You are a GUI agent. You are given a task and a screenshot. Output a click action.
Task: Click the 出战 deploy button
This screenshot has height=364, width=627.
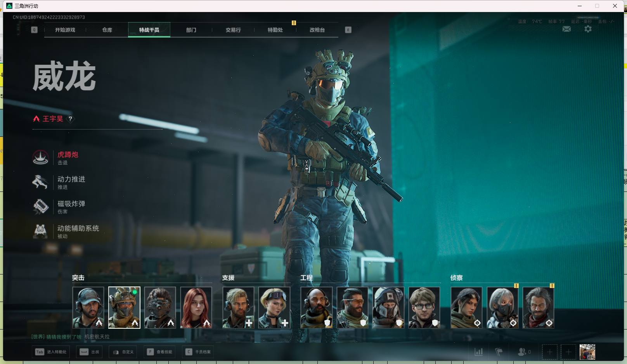[89, 352]
